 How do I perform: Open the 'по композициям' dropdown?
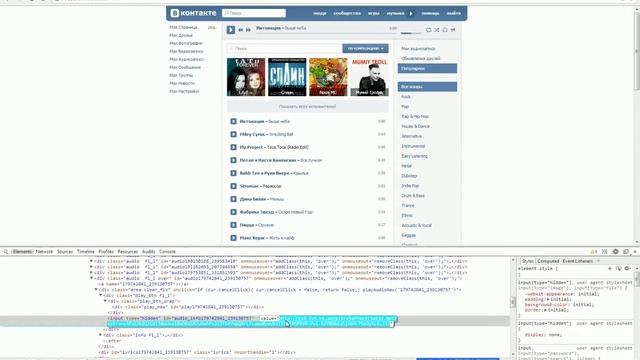tap(365, 49)
